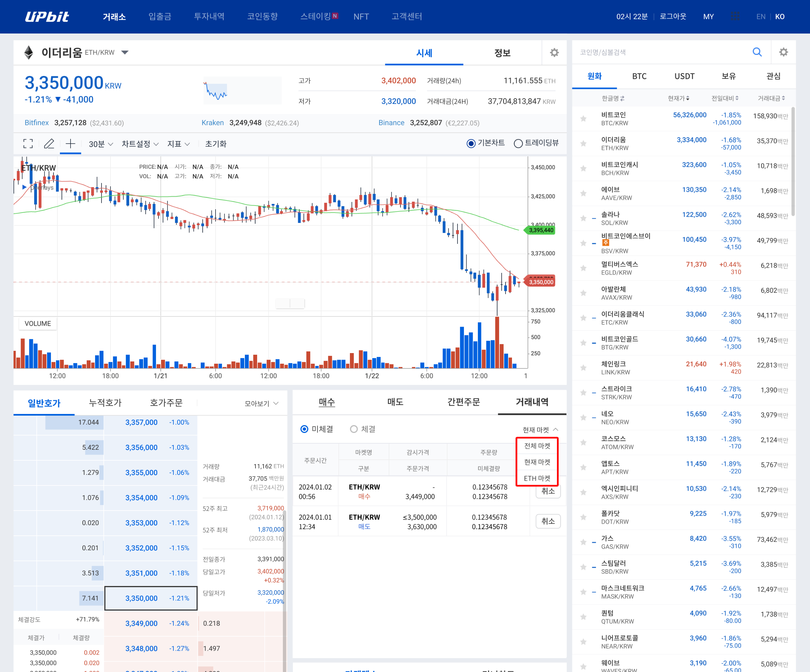
Task: Open chart panel settings gear
Action: point(554,53)
